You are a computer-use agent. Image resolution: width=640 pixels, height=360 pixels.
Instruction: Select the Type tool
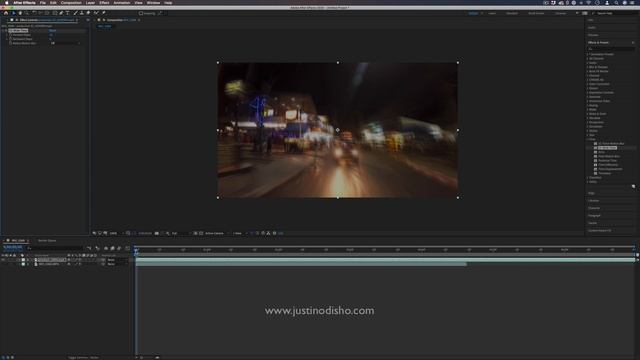pos(68,13)
